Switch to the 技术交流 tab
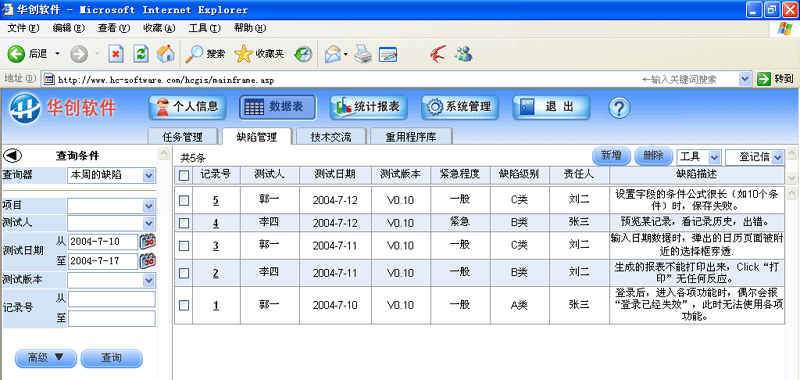The width and height of the screenshot is (800, 380). [x=331, y=136]
